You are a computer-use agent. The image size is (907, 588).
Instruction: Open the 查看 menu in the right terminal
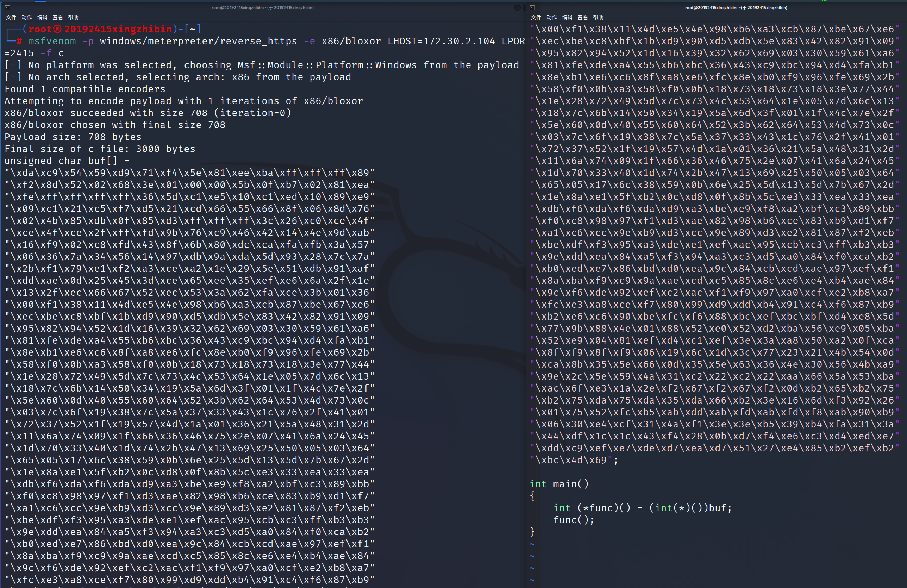coord(582,18)
